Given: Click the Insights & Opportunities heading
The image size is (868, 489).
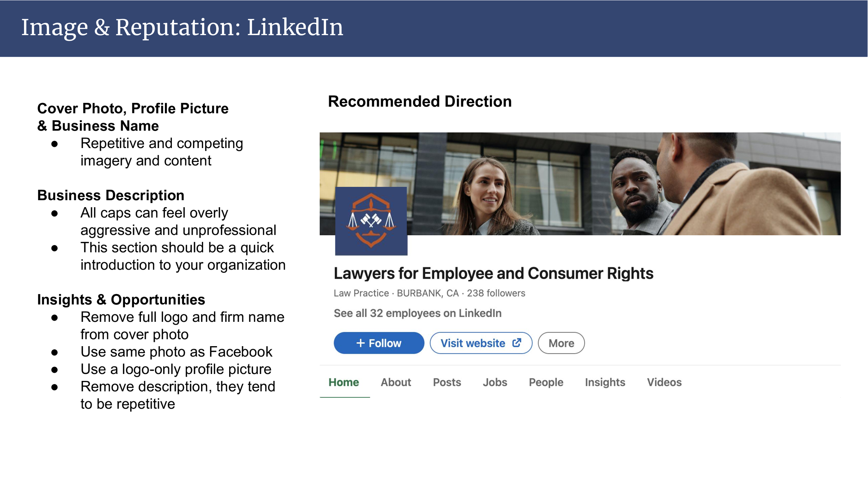Looking at the screenshot, I should (x=121, y=299).
